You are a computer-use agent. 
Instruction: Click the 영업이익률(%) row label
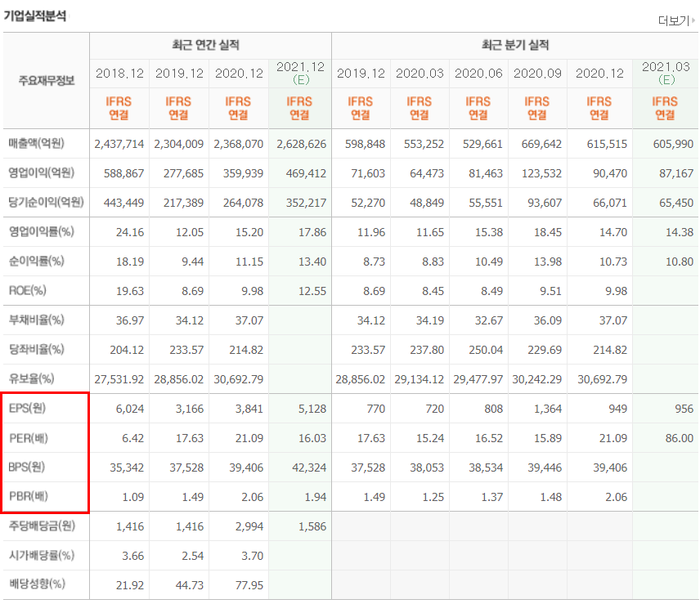(42, 232)
